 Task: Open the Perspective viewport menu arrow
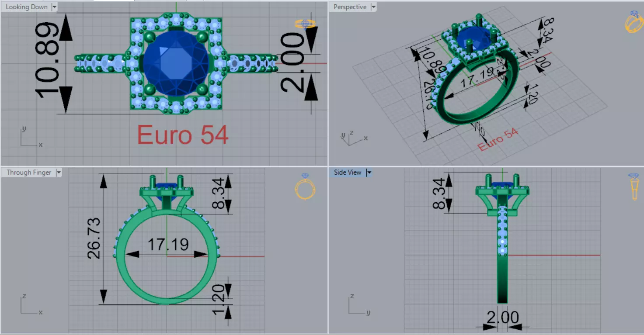pyautogui.click(x=373, y=7)
